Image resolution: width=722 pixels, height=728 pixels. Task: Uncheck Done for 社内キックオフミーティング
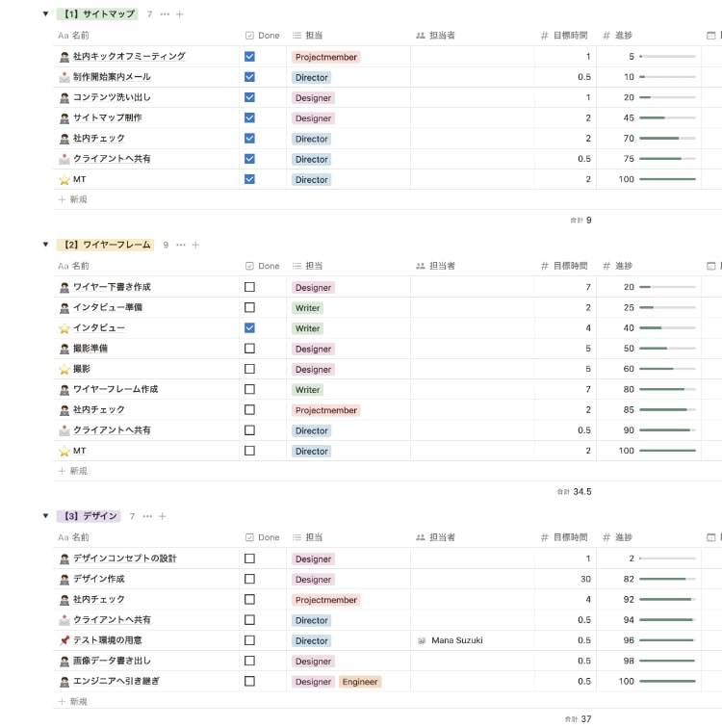(x=249, y=57)
